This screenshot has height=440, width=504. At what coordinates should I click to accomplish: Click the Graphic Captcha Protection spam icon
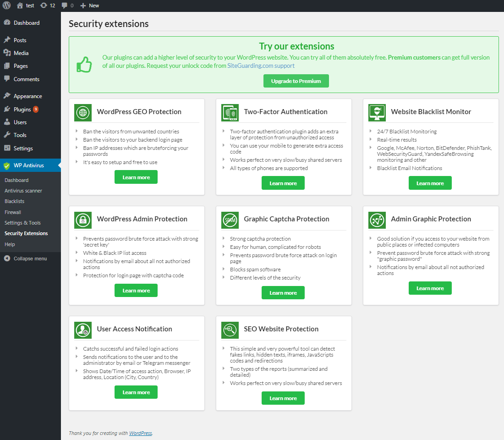[230, 220]
